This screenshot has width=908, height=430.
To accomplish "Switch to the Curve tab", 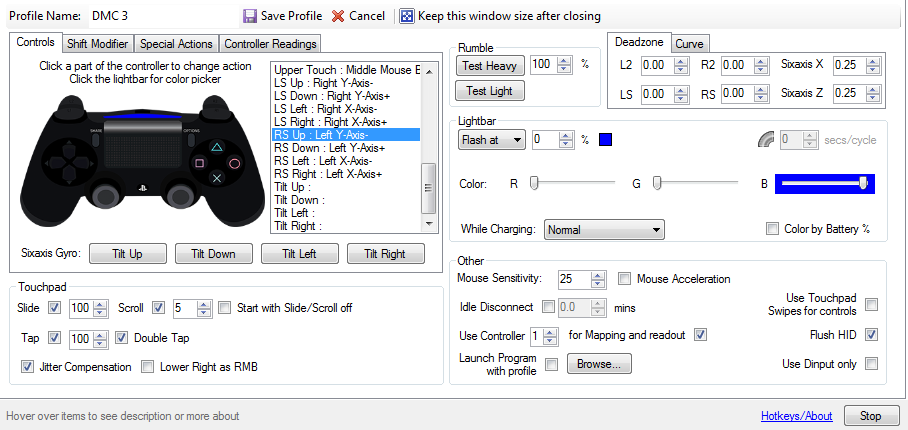I will click(x=690, y=44).
